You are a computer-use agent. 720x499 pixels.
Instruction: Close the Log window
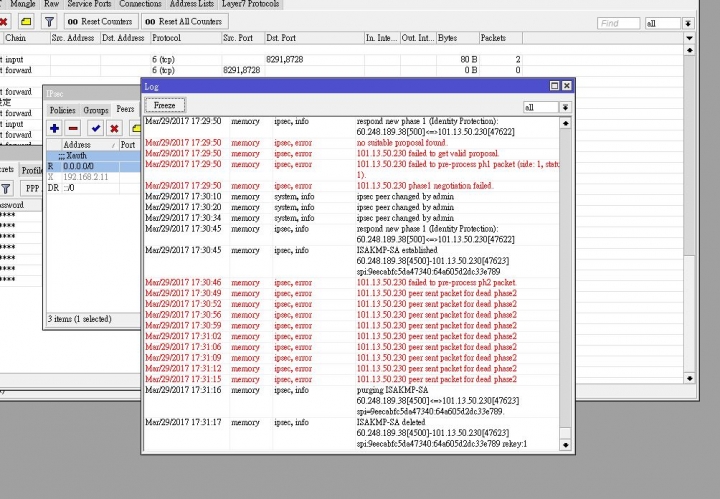[567, 86]
